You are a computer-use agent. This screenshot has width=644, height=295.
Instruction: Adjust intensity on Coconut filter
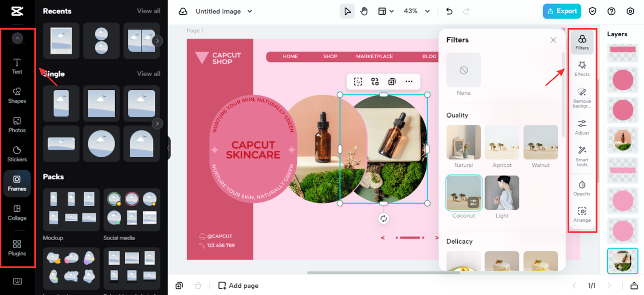point(473,203)
